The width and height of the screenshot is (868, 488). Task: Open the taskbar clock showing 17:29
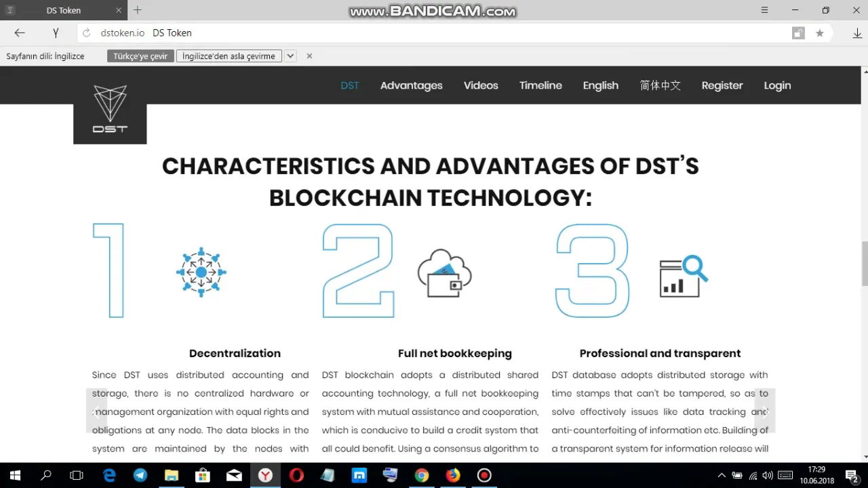point(817,475)
